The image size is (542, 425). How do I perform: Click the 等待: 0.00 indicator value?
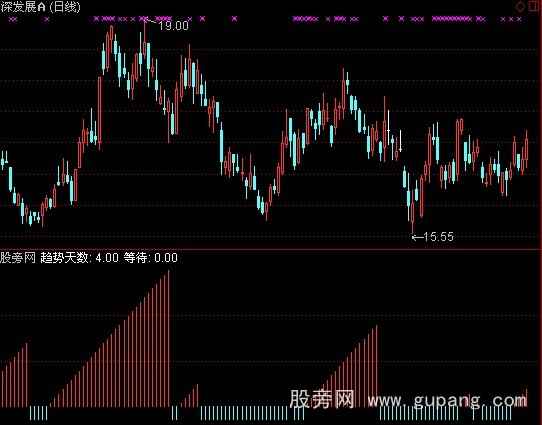[151, 258]
